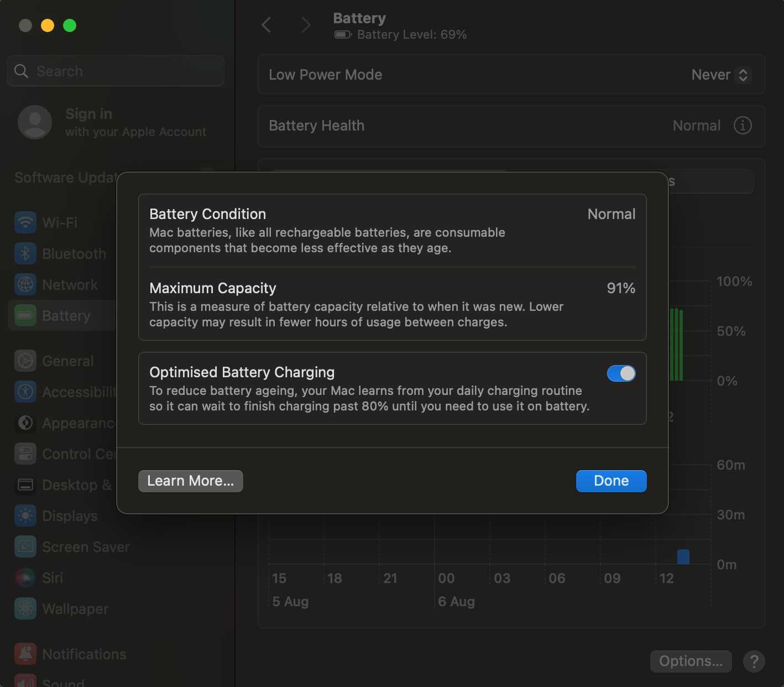Open Wi-Fi settings icon
Viewport: 784px width, 687px height.
pos(25,222)
